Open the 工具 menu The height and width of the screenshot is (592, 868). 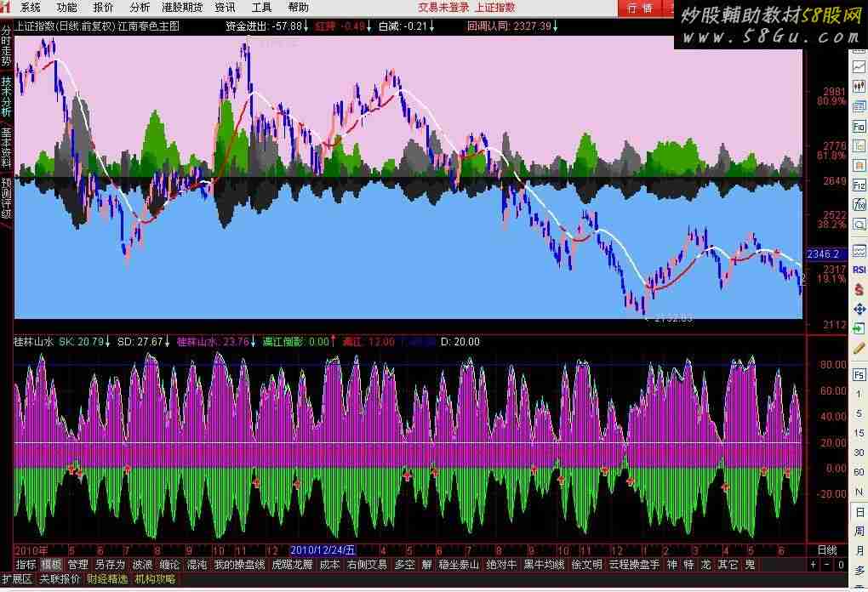[261, 7]
